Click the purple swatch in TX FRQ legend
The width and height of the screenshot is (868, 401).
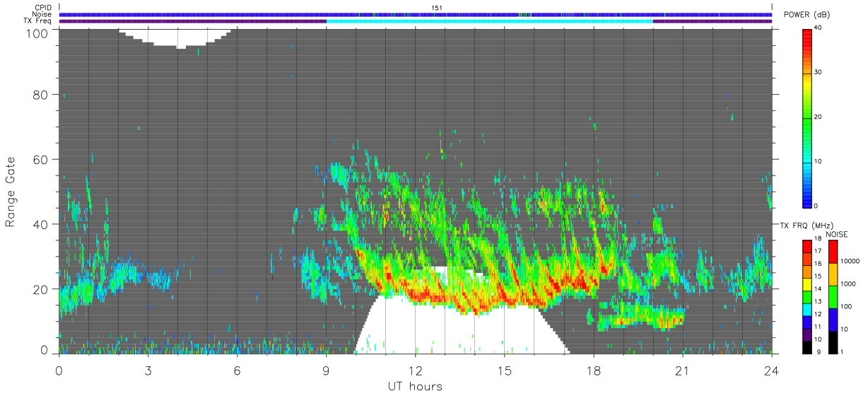pyautogui.click(x=807, y=336)
